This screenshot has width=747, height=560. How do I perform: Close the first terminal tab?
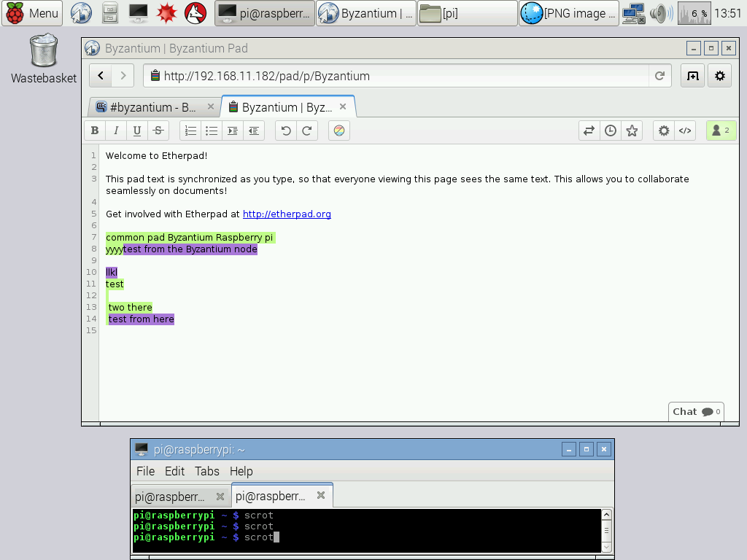(220, 496)
